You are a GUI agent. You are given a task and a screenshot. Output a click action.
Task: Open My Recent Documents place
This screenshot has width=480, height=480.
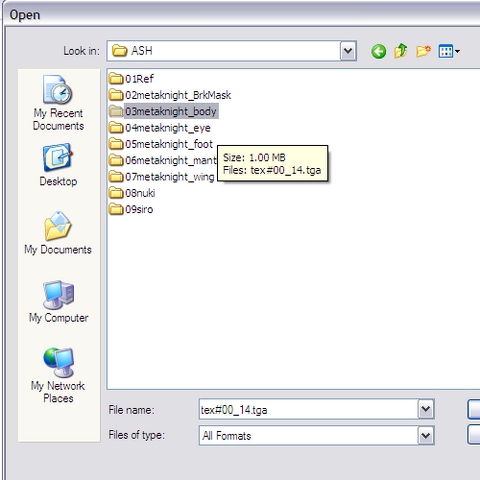(58, 103)
